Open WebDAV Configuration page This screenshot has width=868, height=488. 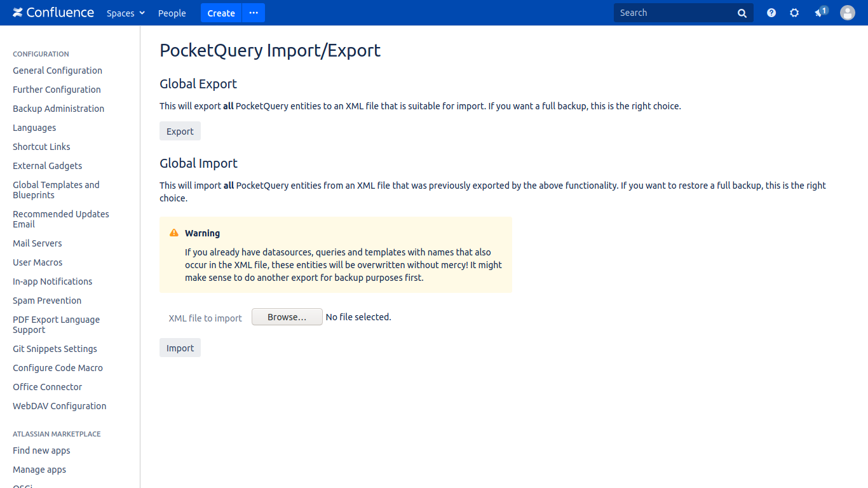point(60,406)
